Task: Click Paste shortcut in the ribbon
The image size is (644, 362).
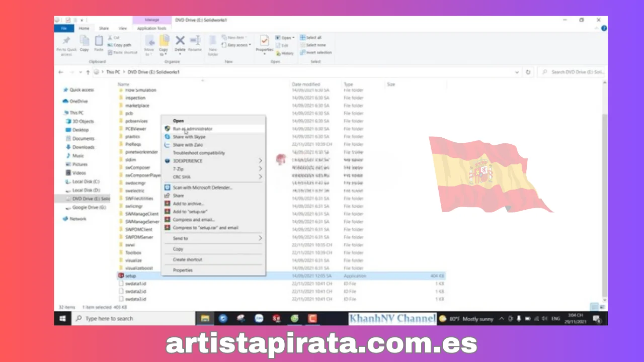Action: click(122, 52)
